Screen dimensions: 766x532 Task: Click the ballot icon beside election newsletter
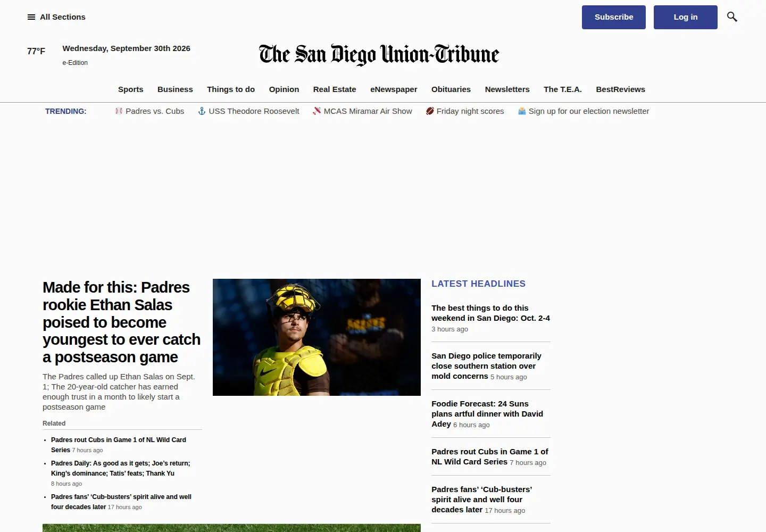522,111
